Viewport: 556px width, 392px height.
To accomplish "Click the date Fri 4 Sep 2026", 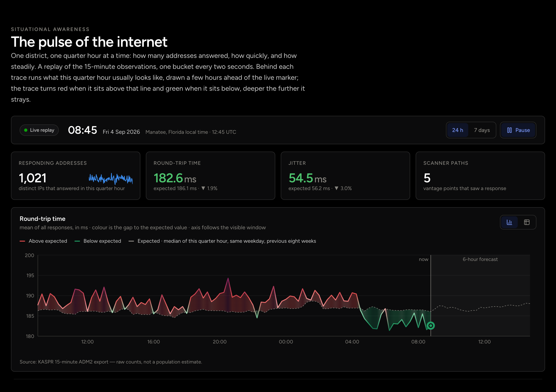I will point(121,132).
